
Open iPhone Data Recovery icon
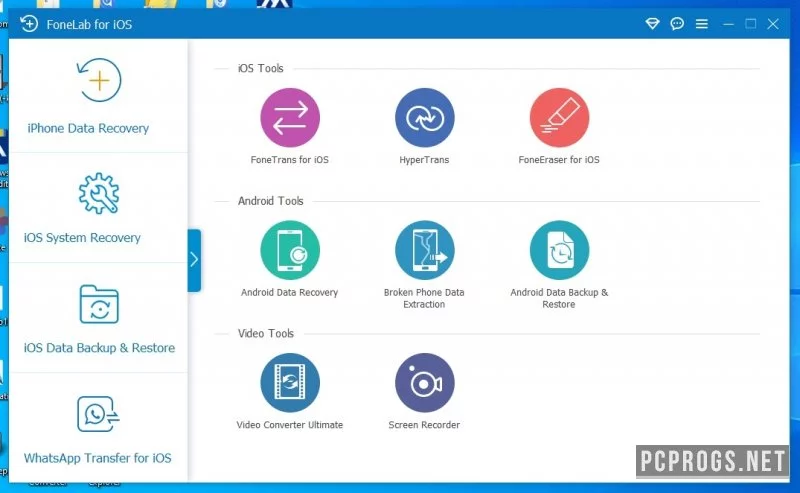99,80
